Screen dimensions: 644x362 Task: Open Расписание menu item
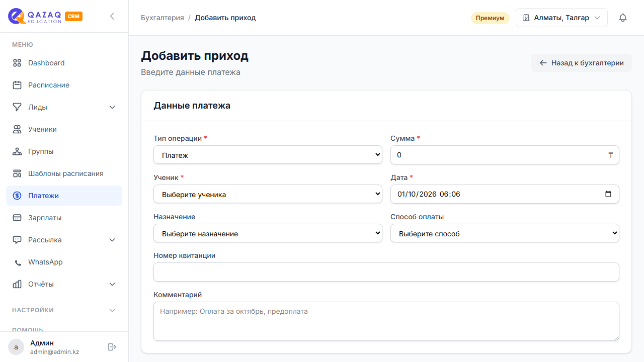click(x=64, y=85)
